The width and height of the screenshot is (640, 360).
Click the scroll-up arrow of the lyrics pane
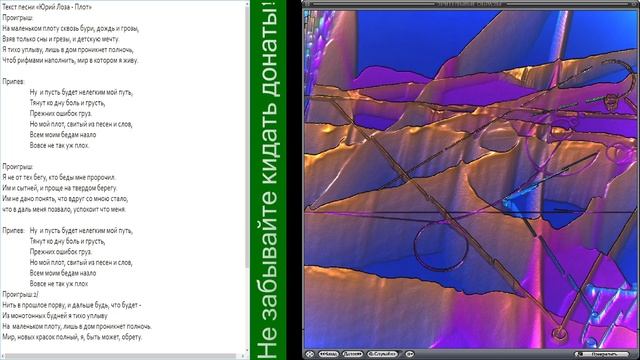coord(247,3)
